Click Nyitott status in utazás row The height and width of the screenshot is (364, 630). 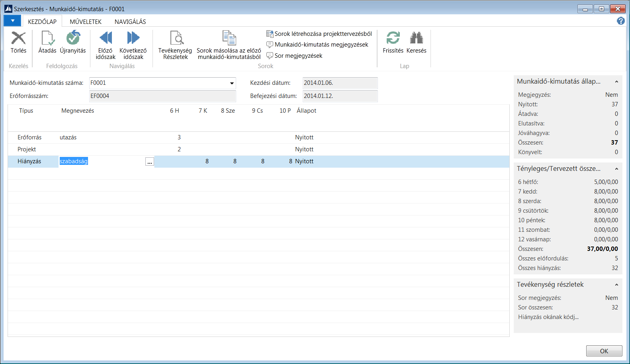tap(304, 137)
